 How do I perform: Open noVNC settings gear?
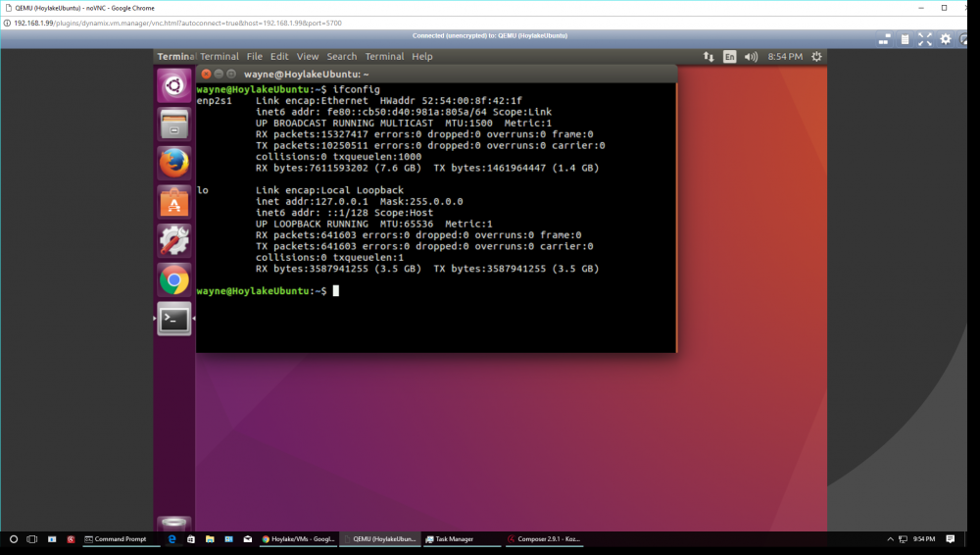pyautogui.click(x=946, y=39)
